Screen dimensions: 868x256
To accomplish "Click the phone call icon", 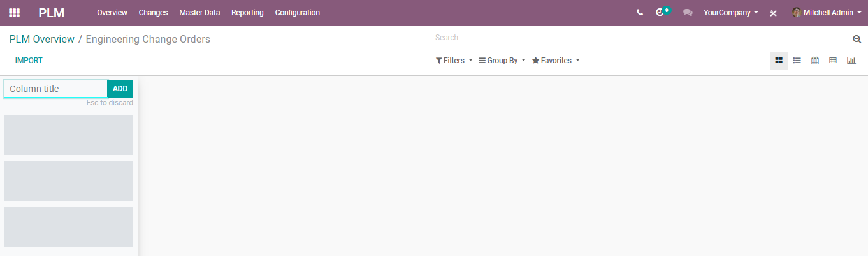I will point(640,13).
